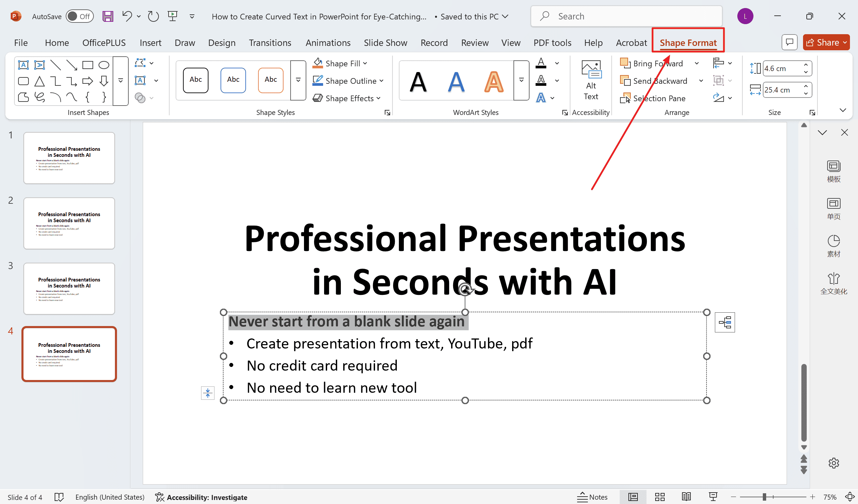Select the Line shape tool

click(x=56, y=65)
